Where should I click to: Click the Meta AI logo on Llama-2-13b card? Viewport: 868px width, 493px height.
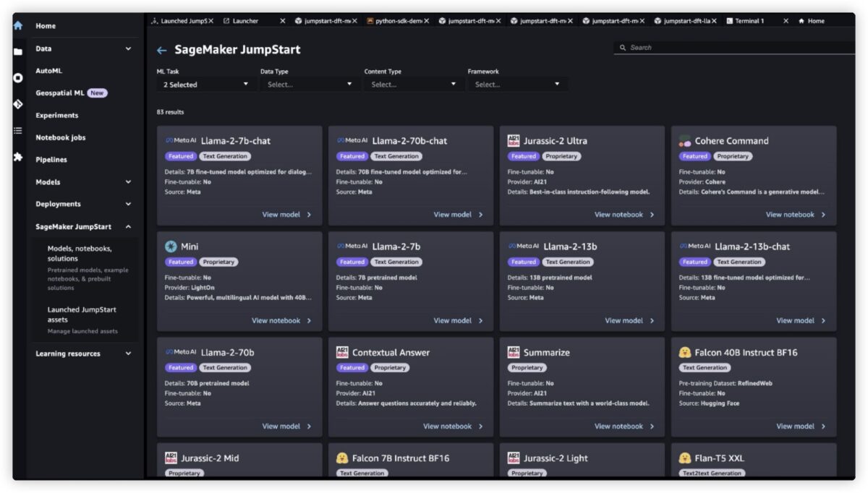(x=524, y=246)
